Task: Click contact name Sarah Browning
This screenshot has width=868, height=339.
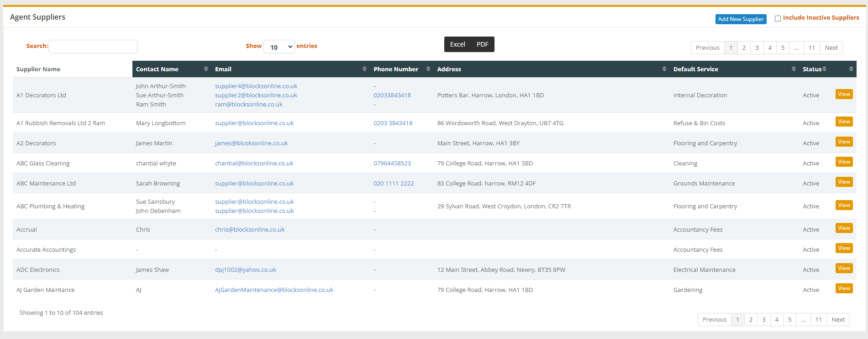Action: click(x=158, y=183)
